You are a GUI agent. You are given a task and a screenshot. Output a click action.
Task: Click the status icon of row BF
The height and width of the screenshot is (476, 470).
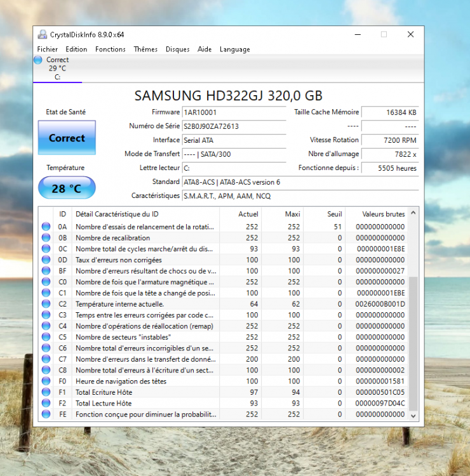point(46,271)
